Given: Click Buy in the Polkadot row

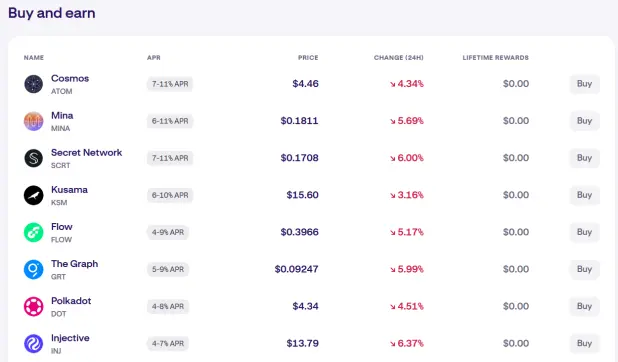Looking at the screenshot, I should pos(584,306).
